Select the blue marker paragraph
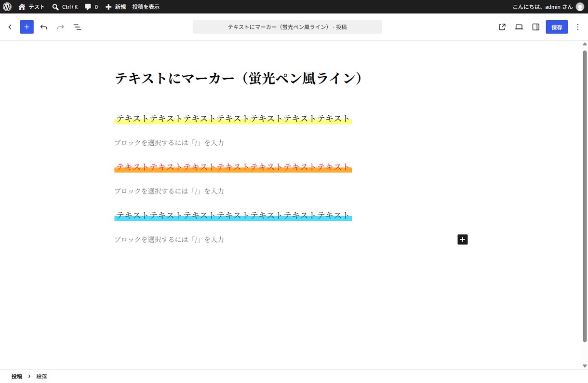The width and height of the screenshot is (588, 383). [233, 215]
